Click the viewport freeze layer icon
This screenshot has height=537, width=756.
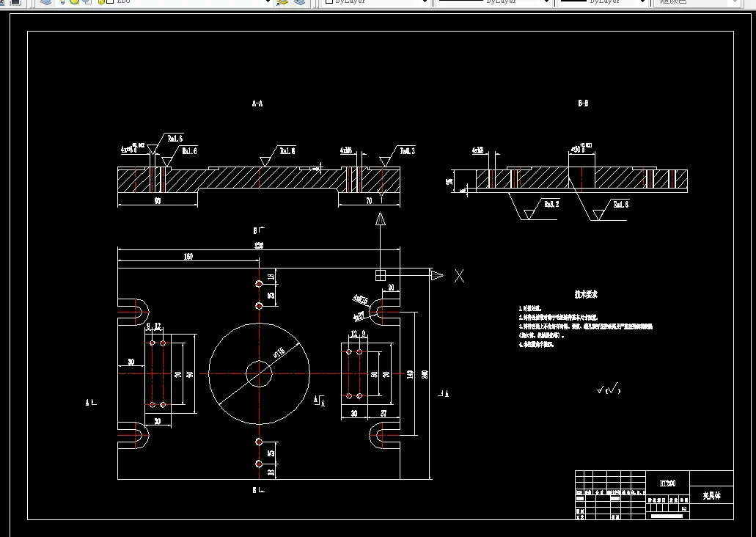[87, 2]
